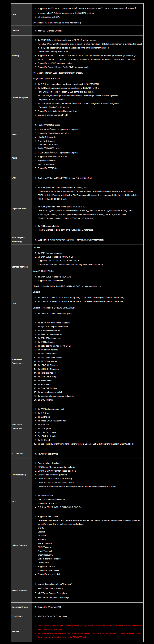Click the Operating System label
Viewport: 154px width, 644px height.
20,607
